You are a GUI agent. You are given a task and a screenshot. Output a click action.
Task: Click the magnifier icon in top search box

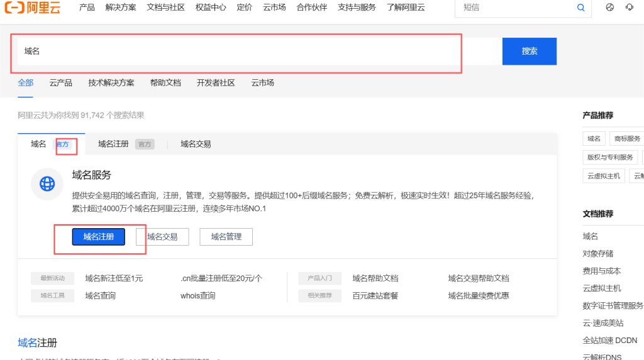pyautogui.click(x=580, y=8)
